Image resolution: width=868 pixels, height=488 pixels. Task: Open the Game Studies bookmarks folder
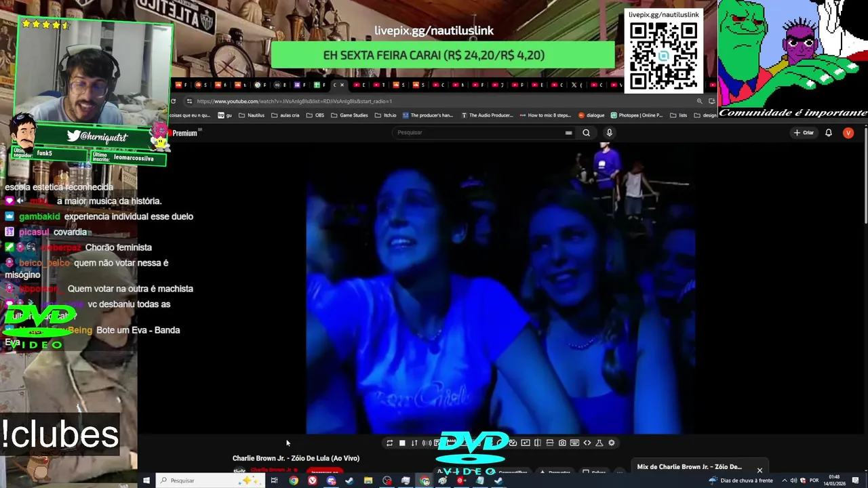pyautogui.click(x=349, y=115)
